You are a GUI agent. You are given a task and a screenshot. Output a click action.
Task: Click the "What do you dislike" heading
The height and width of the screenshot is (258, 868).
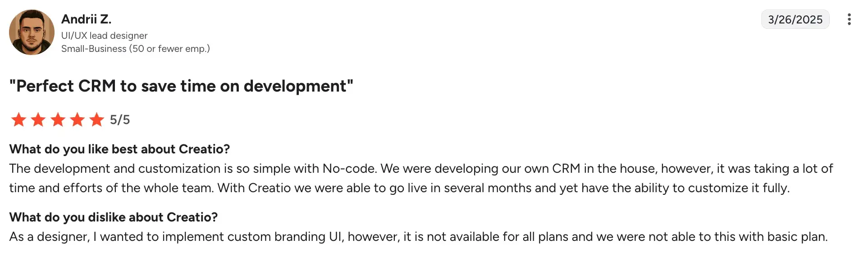click(x=113, y=217)
